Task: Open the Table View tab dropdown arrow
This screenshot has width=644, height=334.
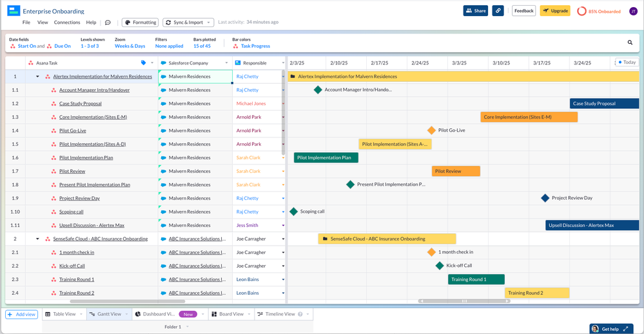Action: pos(81,314)
